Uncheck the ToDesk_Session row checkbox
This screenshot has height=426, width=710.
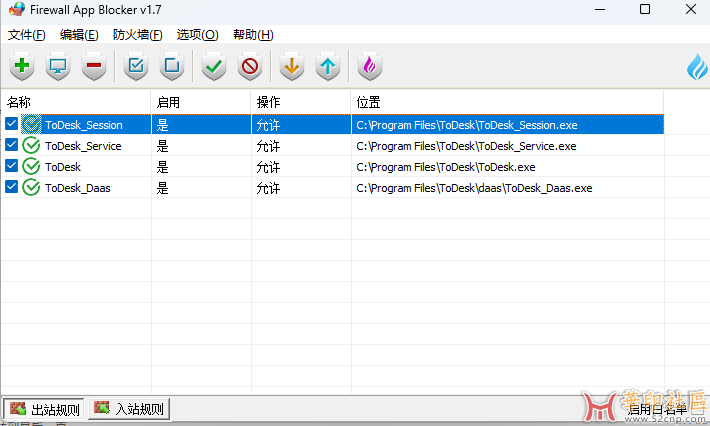pos(11,124)
